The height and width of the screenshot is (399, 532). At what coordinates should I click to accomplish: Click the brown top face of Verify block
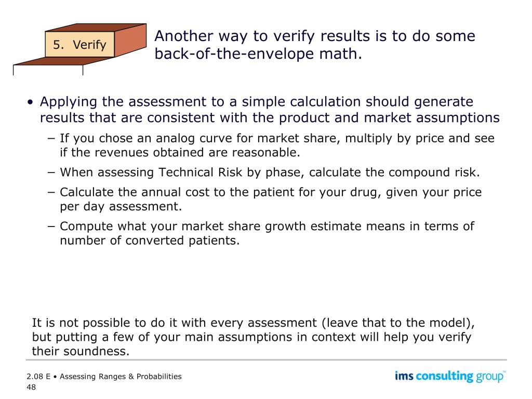tap(96, 28)
